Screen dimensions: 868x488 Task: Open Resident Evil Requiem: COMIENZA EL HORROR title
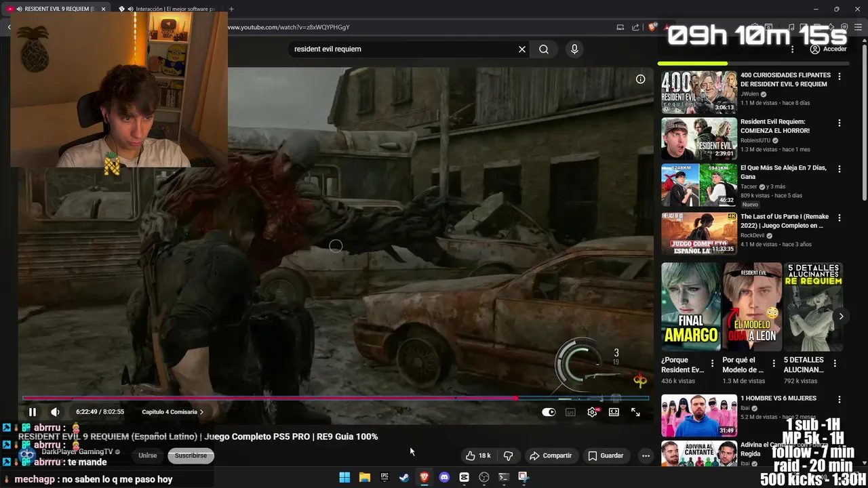pos(775,126)
